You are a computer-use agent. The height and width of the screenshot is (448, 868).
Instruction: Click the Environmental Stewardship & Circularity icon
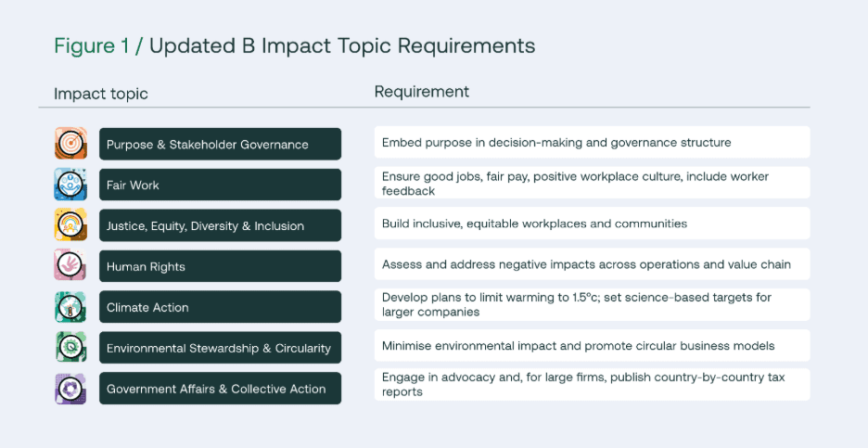tap(70, 348)
